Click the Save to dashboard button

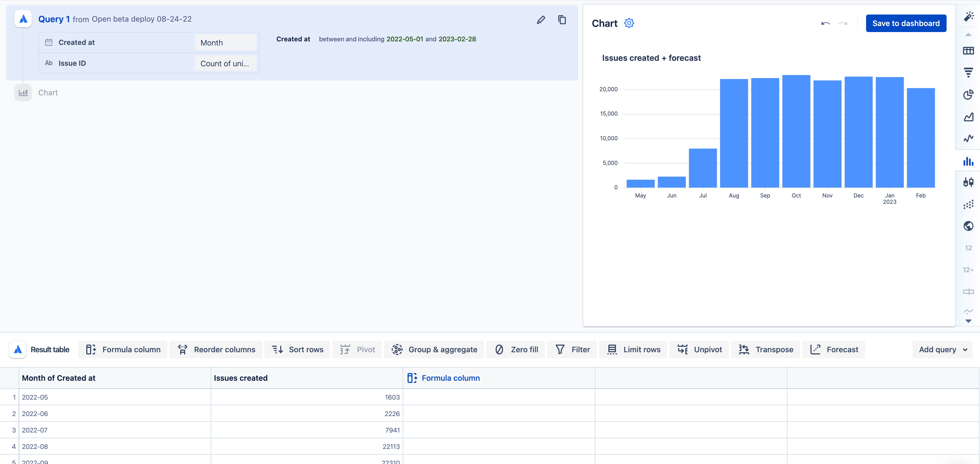coord(906,23)
